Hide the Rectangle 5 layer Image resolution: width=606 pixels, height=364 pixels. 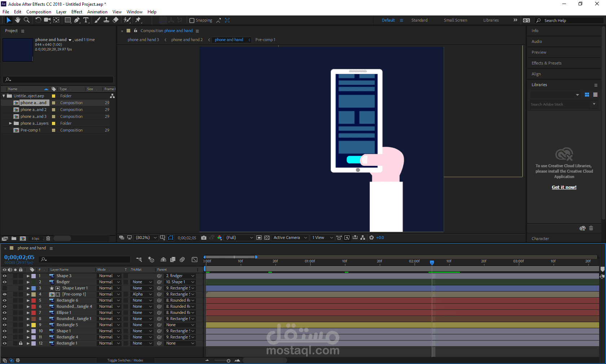point(5,325)
